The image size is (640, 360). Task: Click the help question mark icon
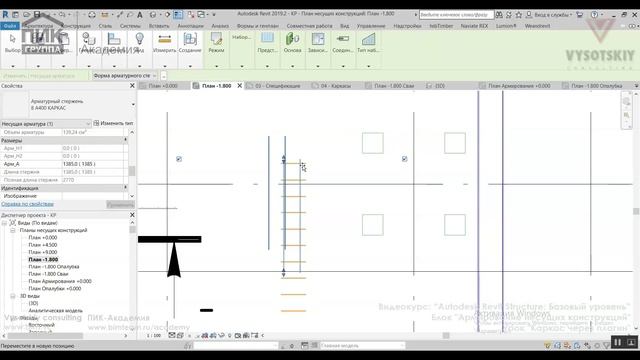point(594,15)
